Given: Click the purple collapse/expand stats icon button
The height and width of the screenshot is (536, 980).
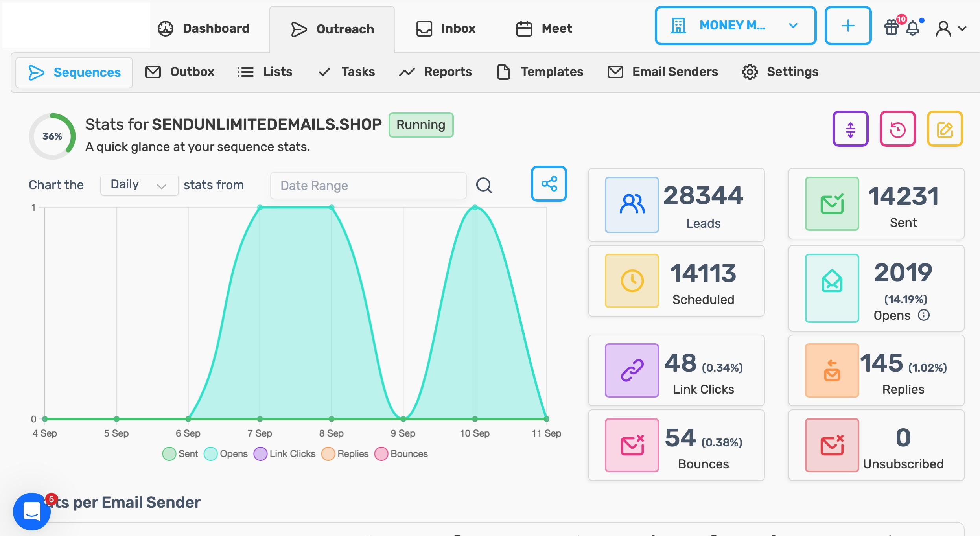Looking at the screenshot, I should pyautogui.click(x=850, y=129).
